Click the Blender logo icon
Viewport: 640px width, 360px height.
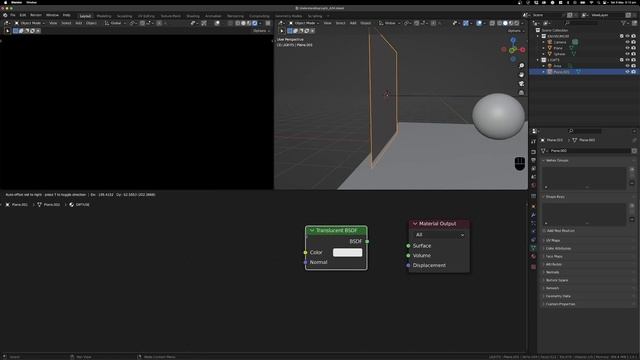pyautogui.click(x=5, y=15)
